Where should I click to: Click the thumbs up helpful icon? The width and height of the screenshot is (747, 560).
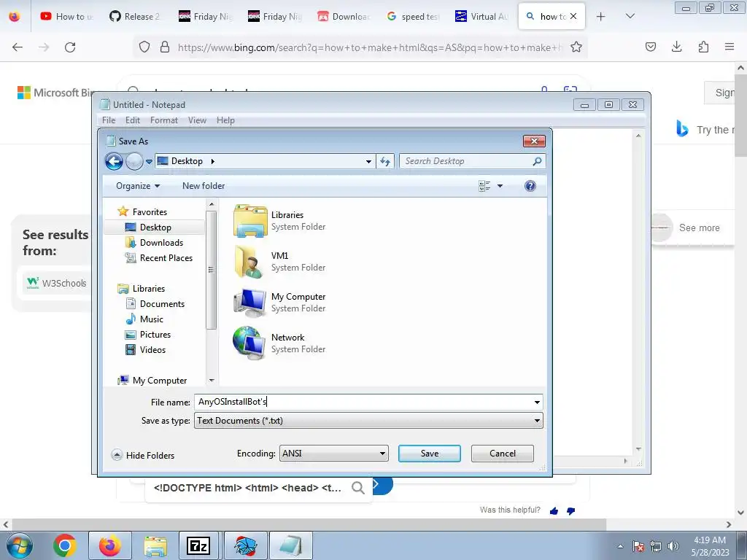(x=554, y=511)
